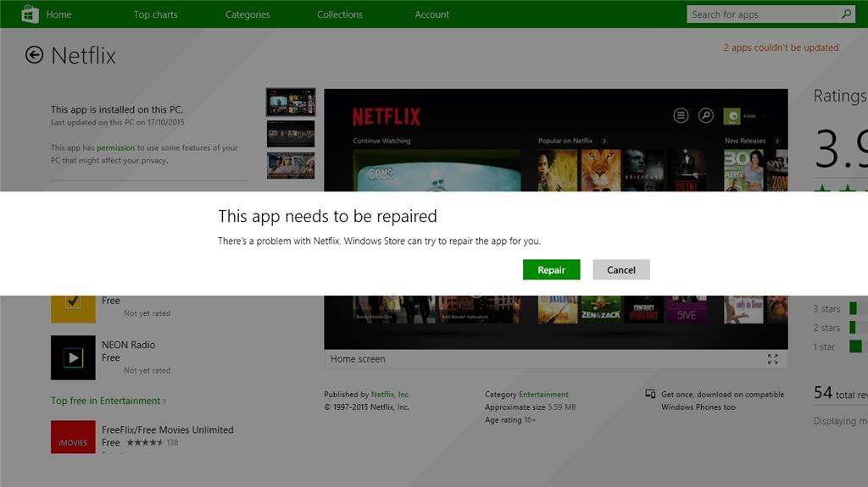This screenshot has width=868, height=487.
Task: Click the Cancel button
Action: [x=621, y=269]
